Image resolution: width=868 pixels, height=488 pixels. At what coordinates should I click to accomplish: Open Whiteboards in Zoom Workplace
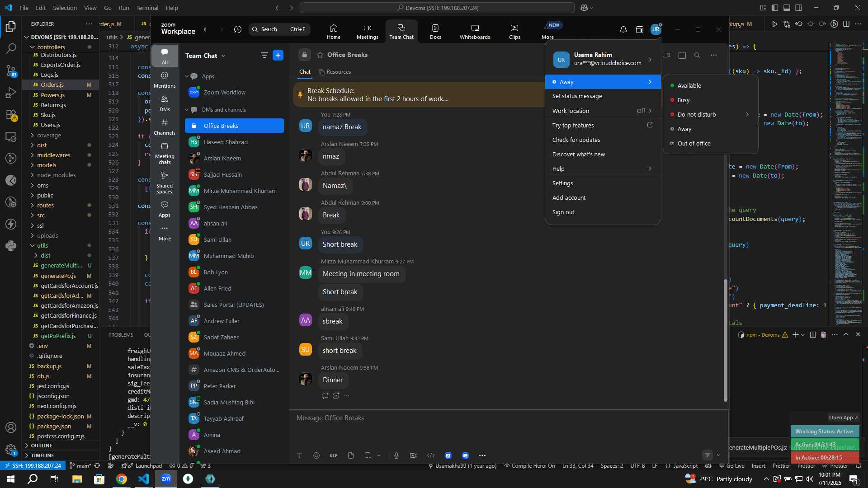[475, 32]
